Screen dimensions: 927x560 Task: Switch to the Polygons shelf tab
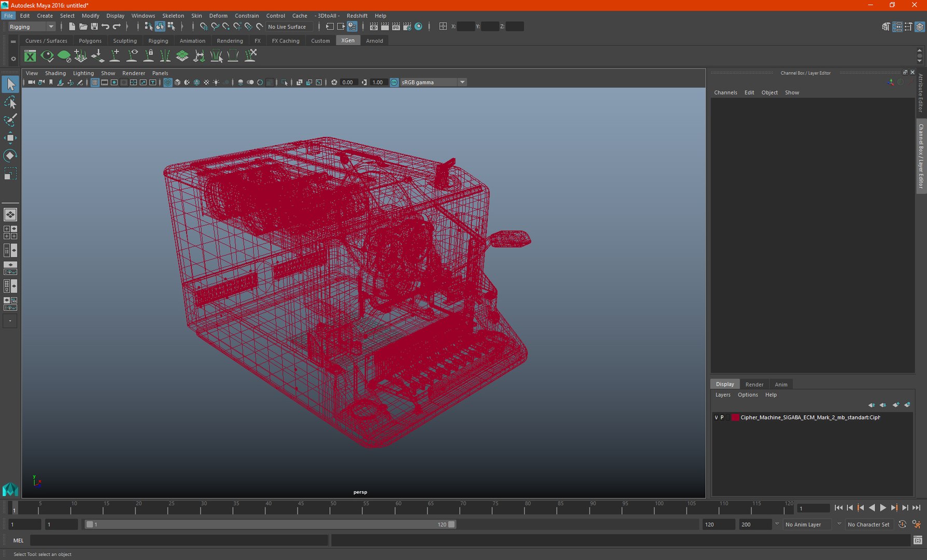click(90, 41)
